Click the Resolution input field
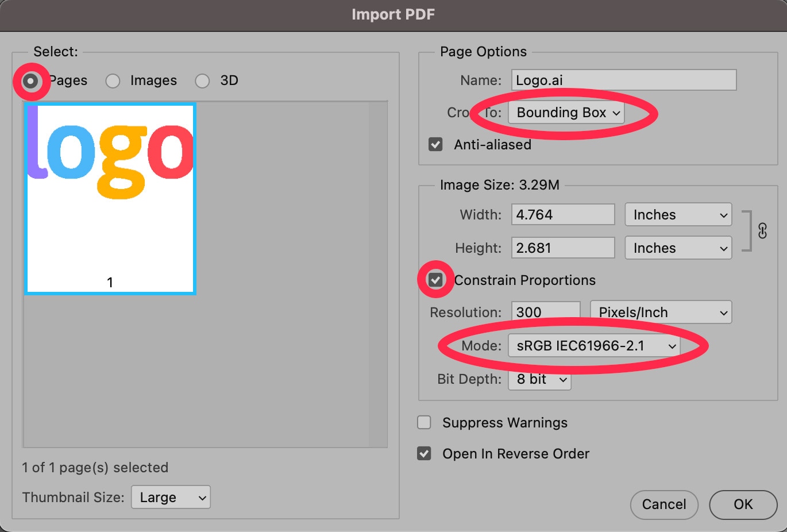Screen dimensions: 787x532 point(545,313)
